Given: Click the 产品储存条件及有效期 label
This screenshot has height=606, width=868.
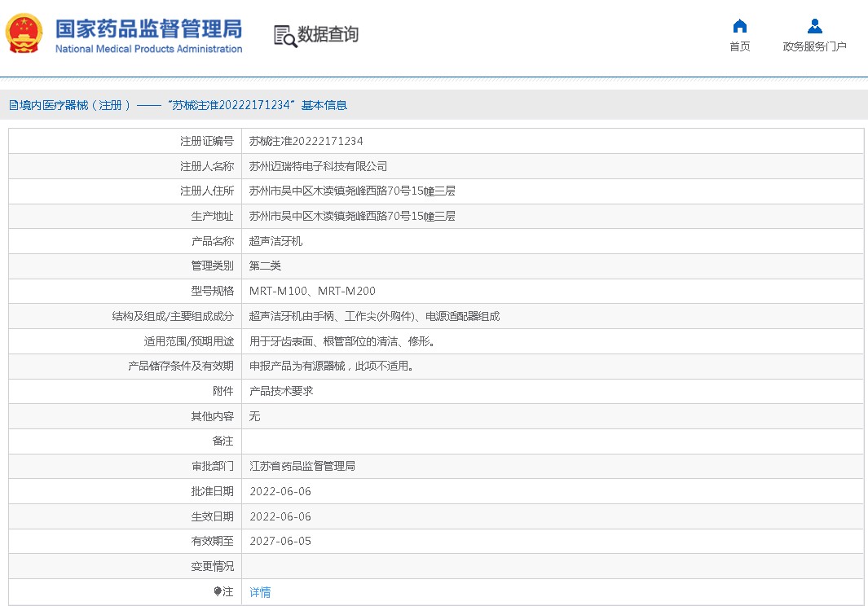Looking at the screenshot, I should point(180,366).
